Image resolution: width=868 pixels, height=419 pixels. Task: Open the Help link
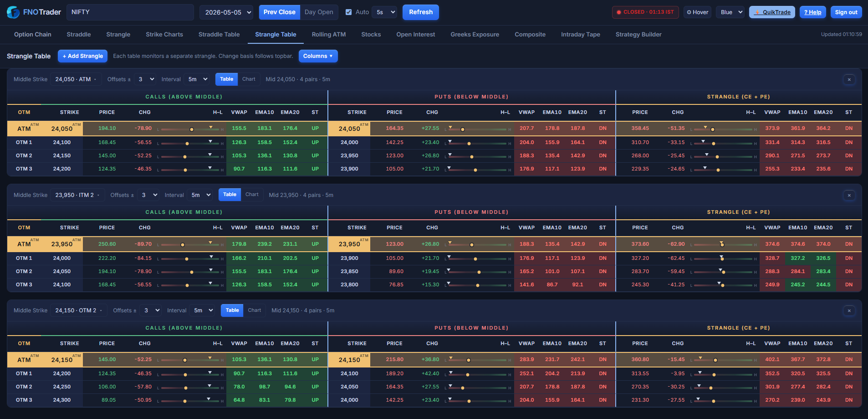pyautogui.click(x=812, y=12)
